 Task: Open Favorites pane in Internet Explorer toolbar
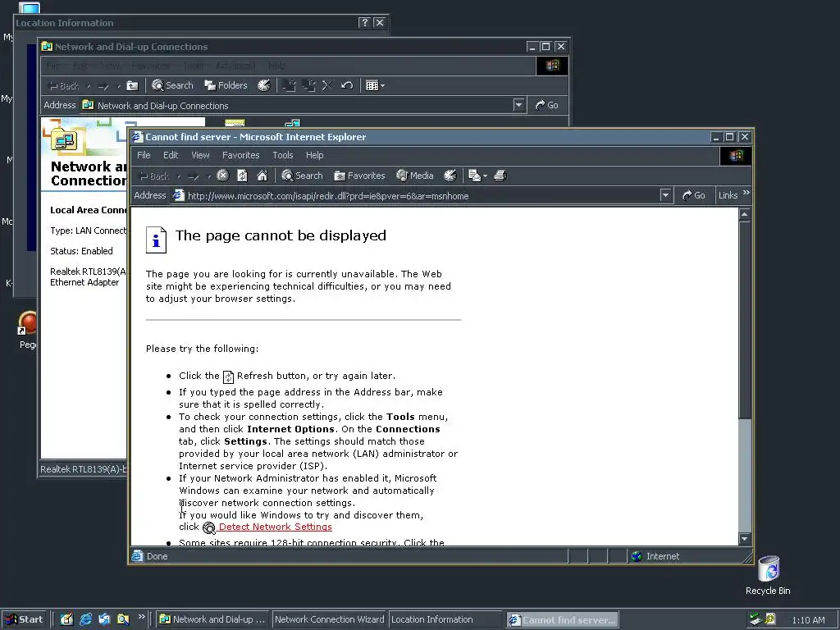click(359, 176)
